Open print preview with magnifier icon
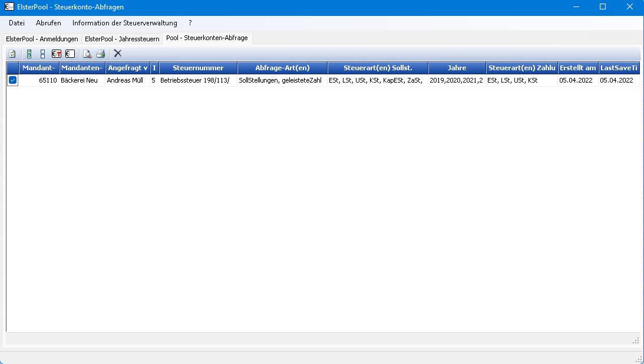This screenshot has width=644, height=364. tap(87, 54)
